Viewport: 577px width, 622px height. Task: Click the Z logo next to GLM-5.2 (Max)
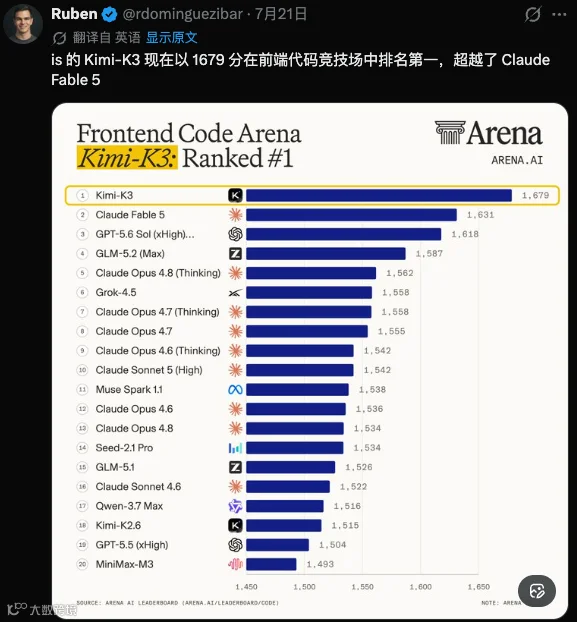click(x=235, y=253)
